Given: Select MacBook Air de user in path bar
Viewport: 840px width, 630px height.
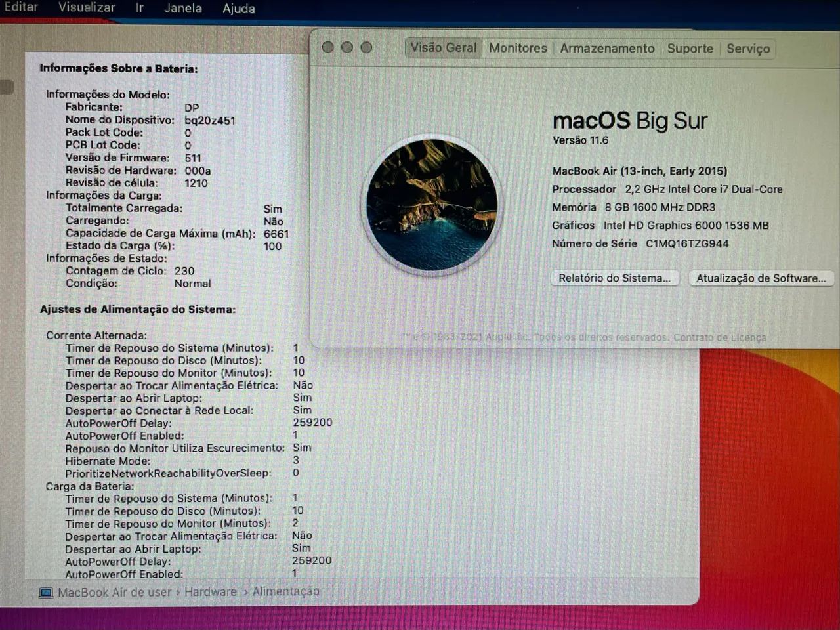Looking at the screenshot, I should (x=114, y=593).
